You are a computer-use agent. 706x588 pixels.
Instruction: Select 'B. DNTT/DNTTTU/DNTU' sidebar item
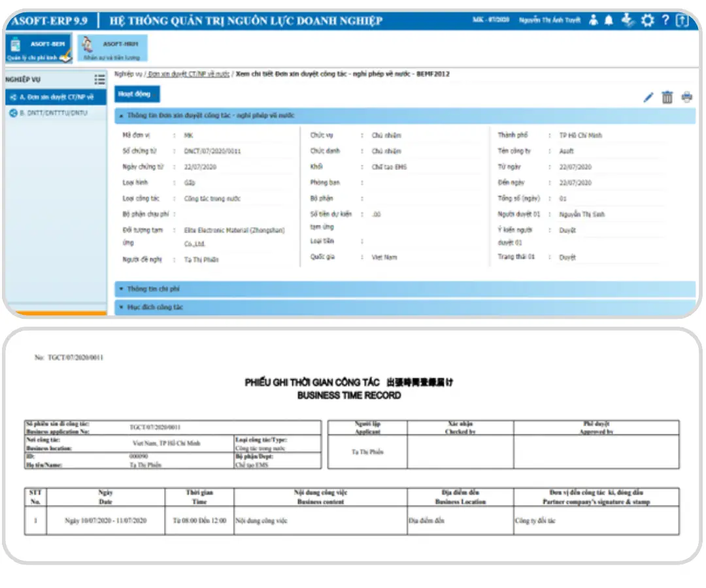click(x=52, y=113)
